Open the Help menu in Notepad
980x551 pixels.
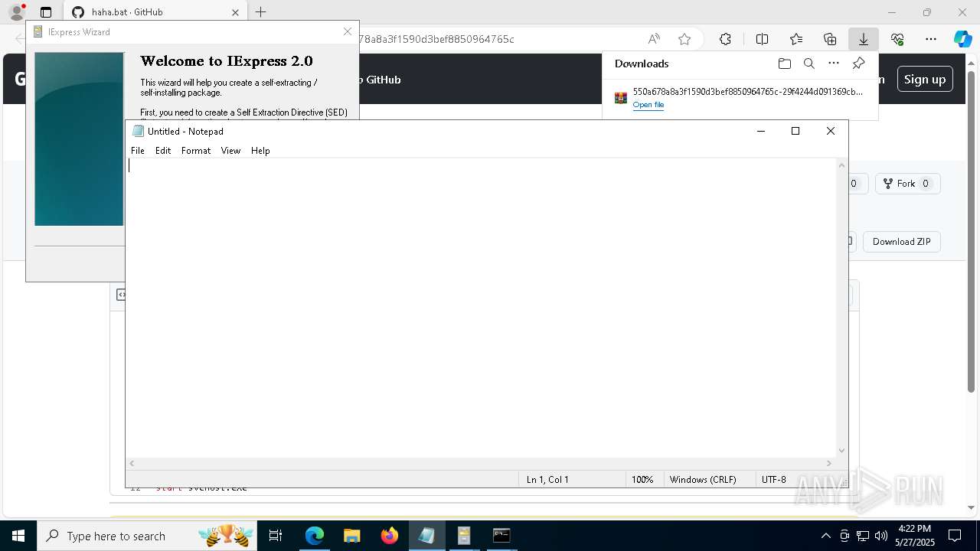tap(260, 151)
